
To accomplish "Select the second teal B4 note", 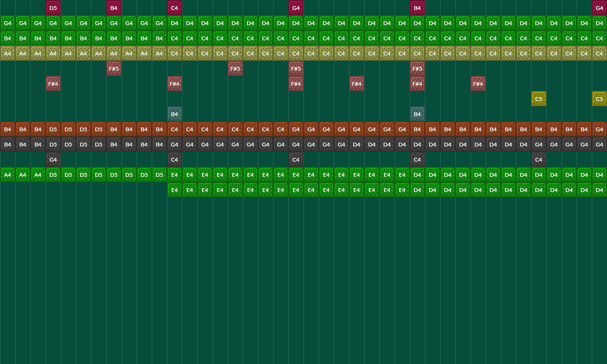I will click(417, 114).
